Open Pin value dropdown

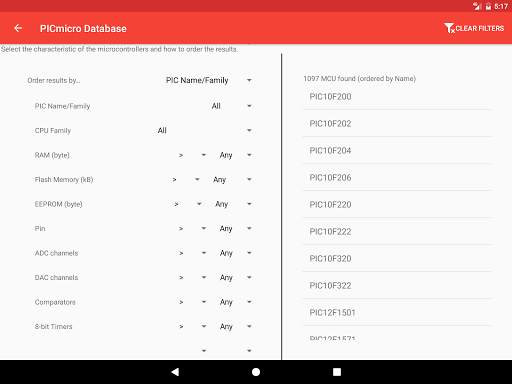235,229
